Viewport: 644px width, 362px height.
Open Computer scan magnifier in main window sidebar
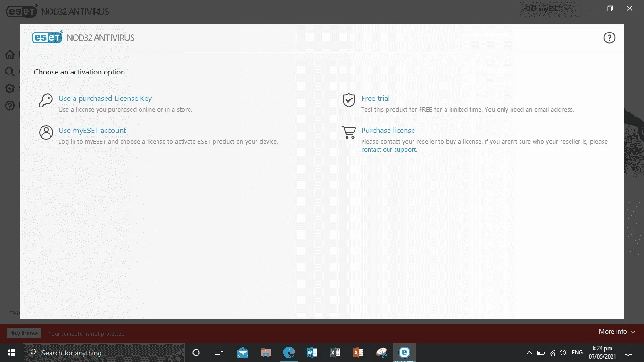click(9, 72)
